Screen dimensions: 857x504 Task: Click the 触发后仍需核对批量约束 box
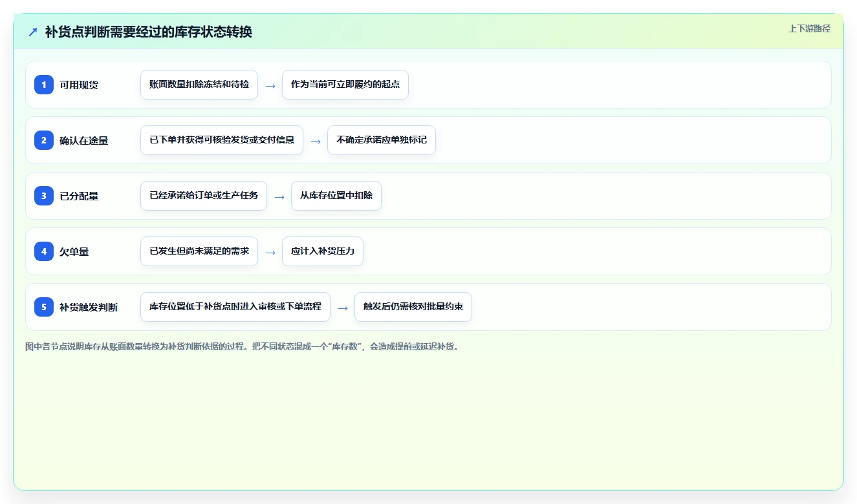coord(413,307)
